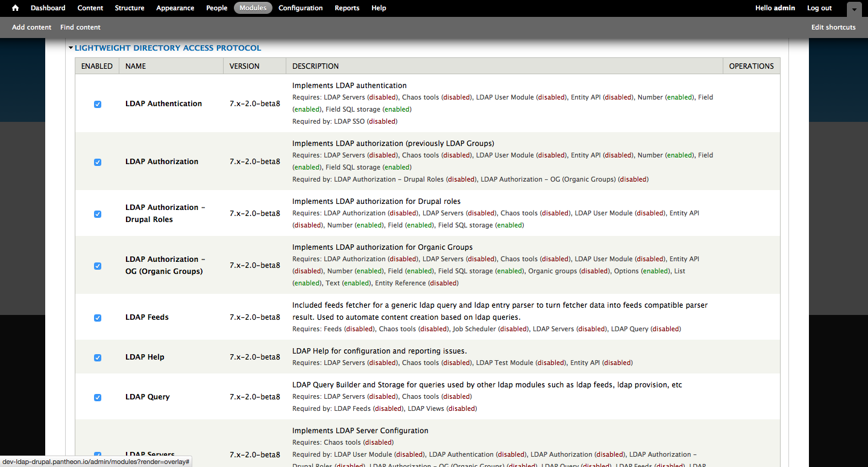Click the Add content shortcut
Screen dimensions: 868x467
[x=31, y=27]
